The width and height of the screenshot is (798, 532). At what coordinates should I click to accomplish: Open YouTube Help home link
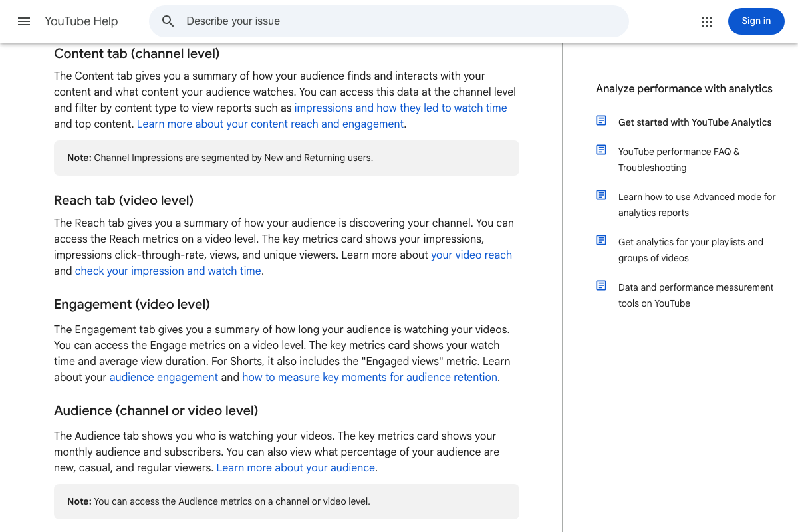pyautogui.click(x=81, y=21)
